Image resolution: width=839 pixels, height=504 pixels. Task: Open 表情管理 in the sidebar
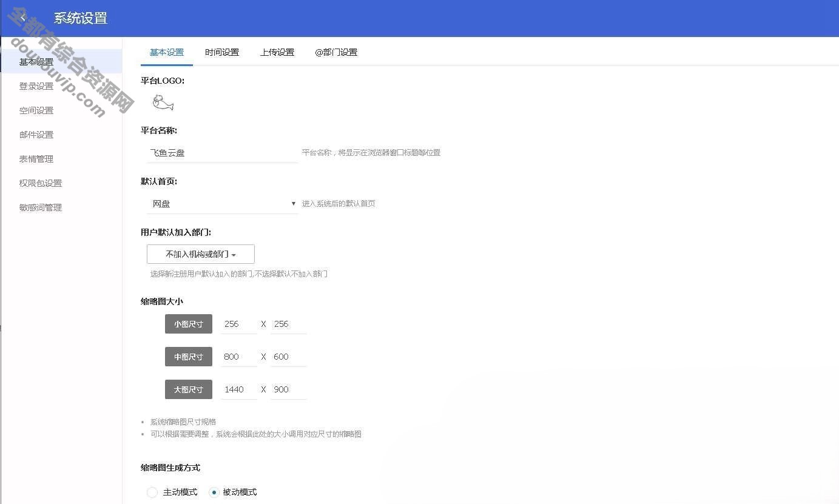click(x=61, y=159)
